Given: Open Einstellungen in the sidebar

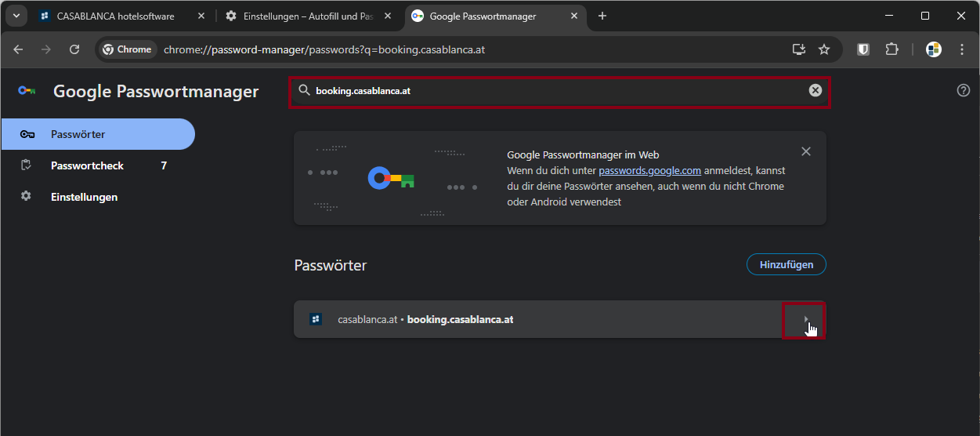Looking at the screenshot, I should pyautogui.click(x=84, y=197).
